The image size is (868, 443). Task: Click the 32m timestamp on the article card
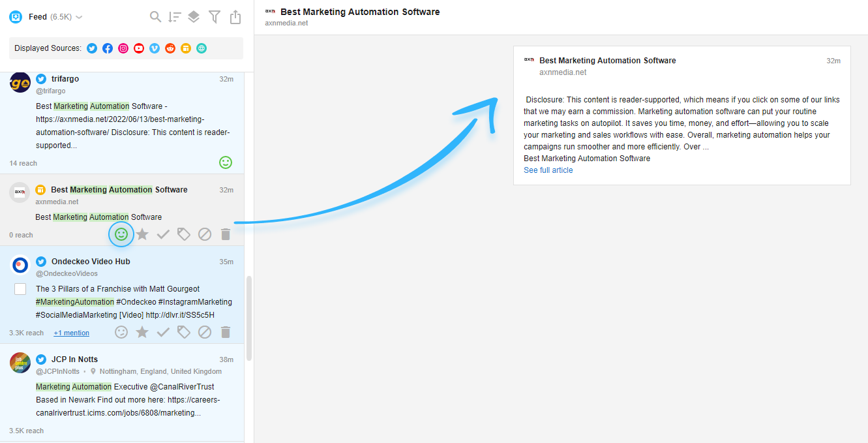833,61
